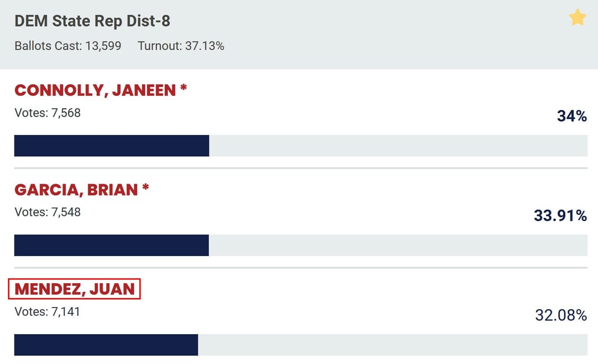This screenshot has height=364, width=598.
Task: Click the divider line below Garcia's bar
Action: (x=301, y=268)
